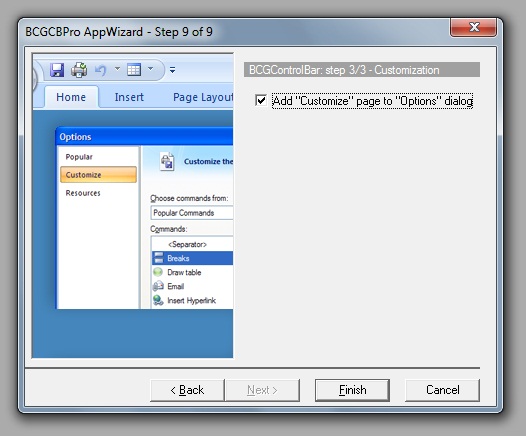
Task: Click the Save floppy disk icon in preview
Action: point(57,70)
